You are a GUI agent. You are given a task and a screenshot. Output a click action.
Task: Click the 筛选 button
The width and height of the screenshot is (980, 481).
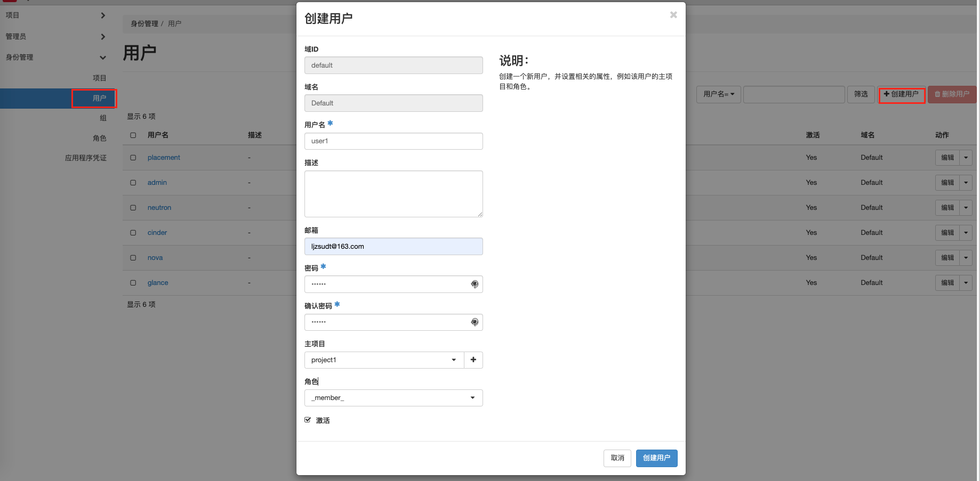861,94
